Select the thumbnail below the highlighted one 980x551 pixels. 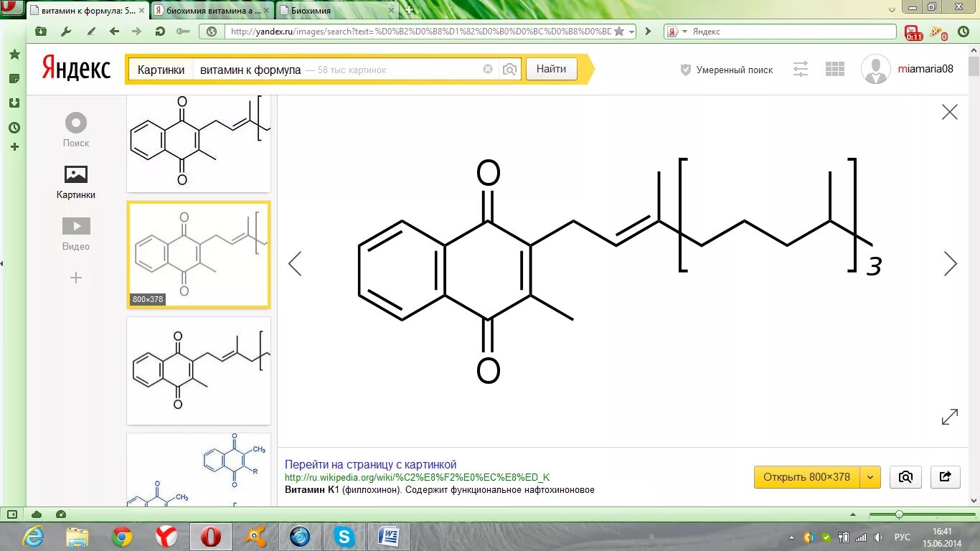tap(199, 371)
